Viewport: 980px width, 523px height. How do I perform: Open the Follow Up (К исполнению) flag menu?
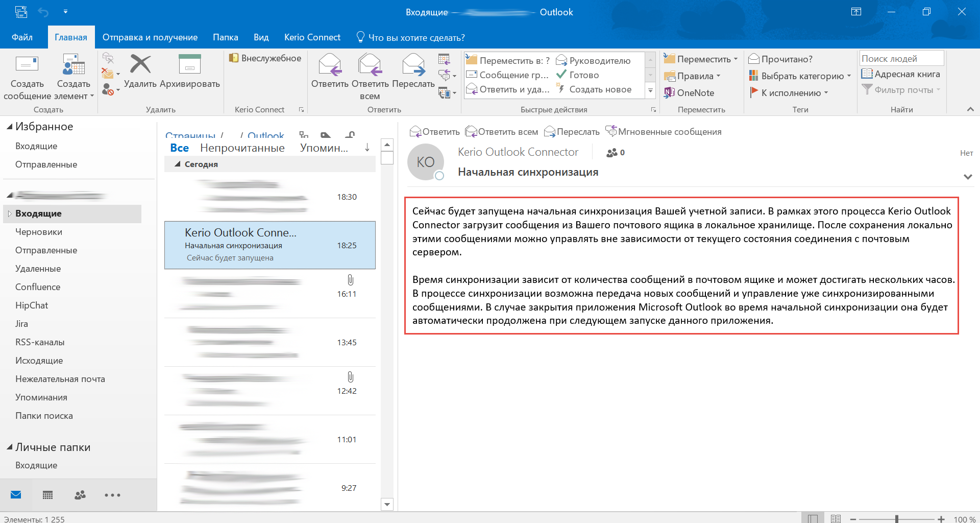point(788,93)
